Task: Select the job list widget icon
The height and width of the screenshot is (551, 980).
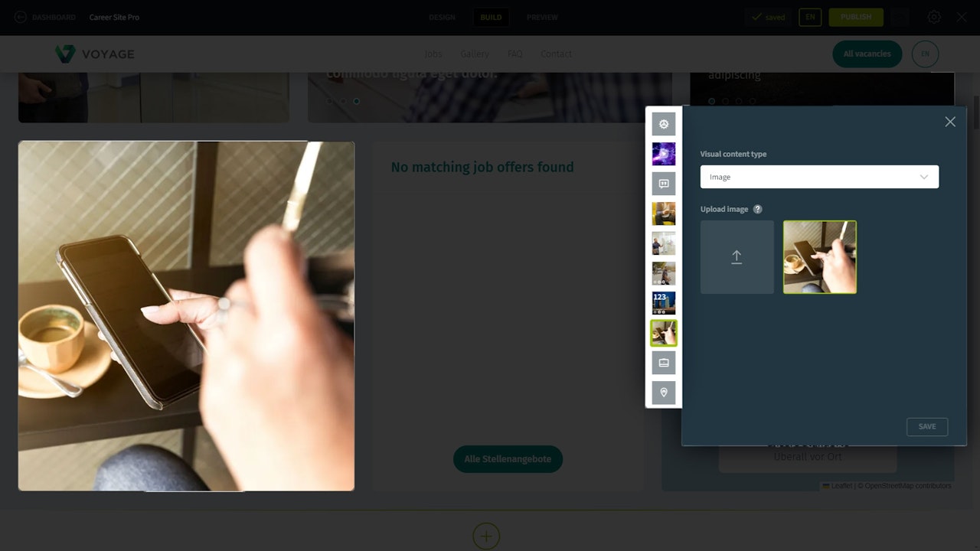Action: (x=664, y=363)
